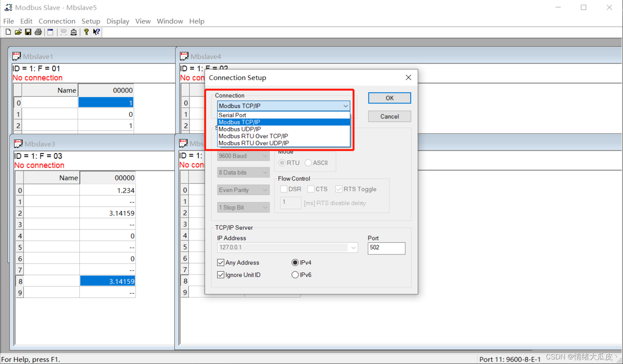
Task: Click the RTS disable delay field
Action: 291,203
